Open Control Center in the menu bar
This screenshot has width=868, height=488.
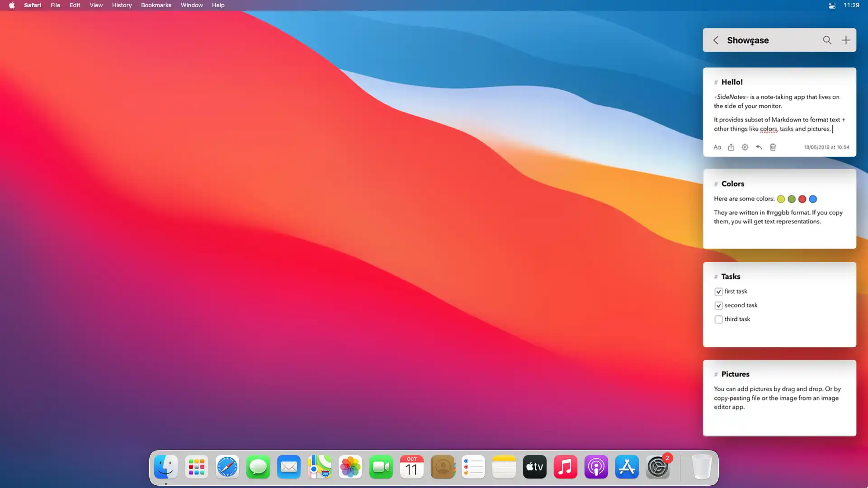coord(832,5)
